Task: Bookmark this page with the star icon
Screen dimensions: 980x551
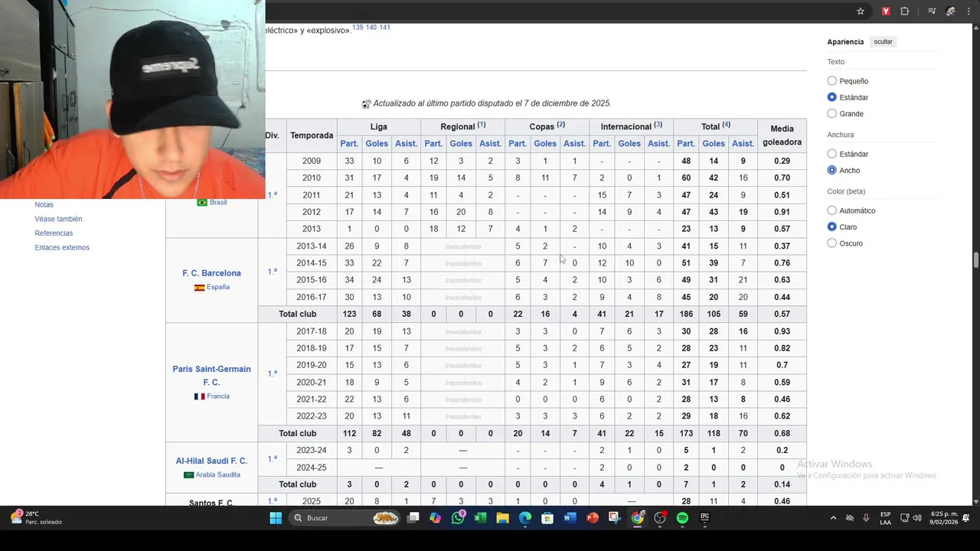Action: [x=861, y=11]
